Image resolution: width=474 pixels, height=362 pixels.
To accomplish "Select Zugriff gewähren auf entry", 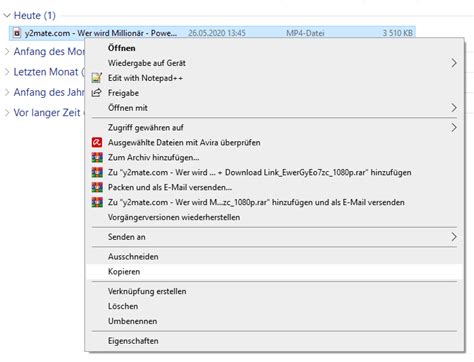I will [x=274, y=128].
